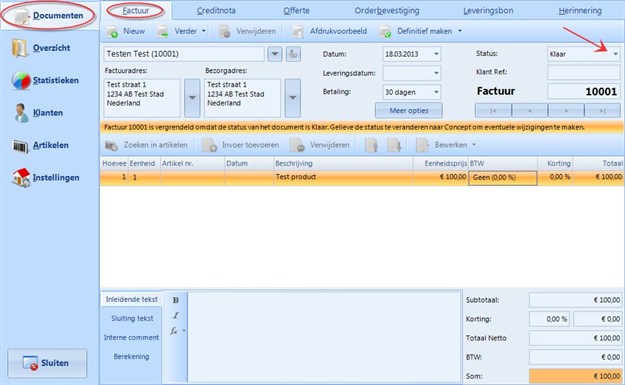Click Definitief maken button
Viewport: 625px width, 385px height.
pos(416,31)
